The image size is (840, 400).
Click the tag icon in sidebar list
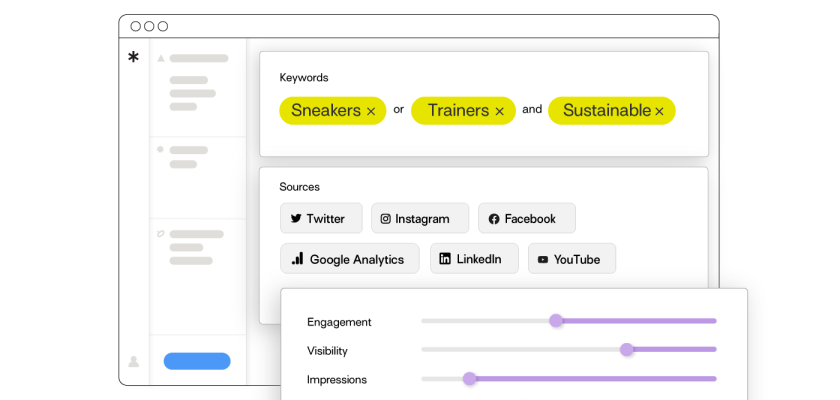(160, 234)
